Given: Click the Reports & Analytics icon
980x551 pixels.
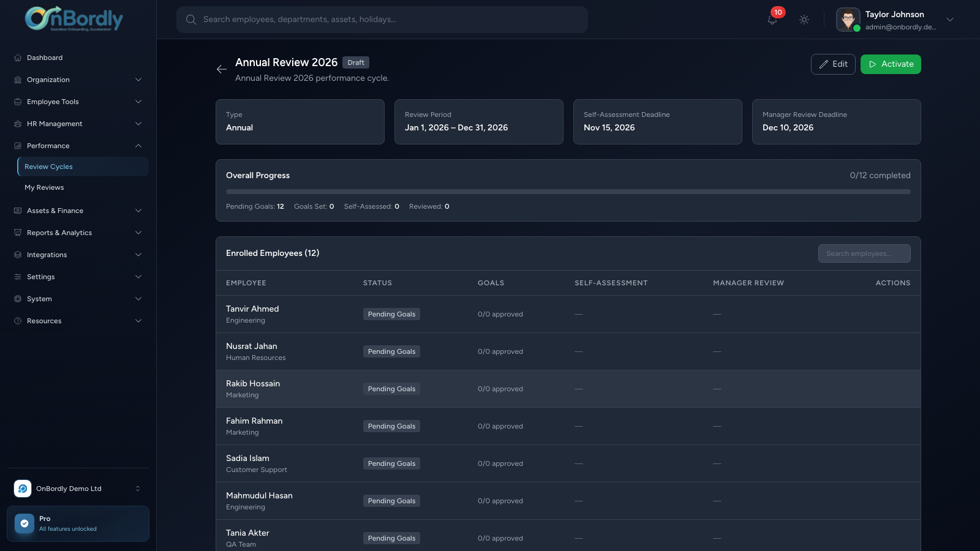Looking at the screenshot, I should coord(18,233).
